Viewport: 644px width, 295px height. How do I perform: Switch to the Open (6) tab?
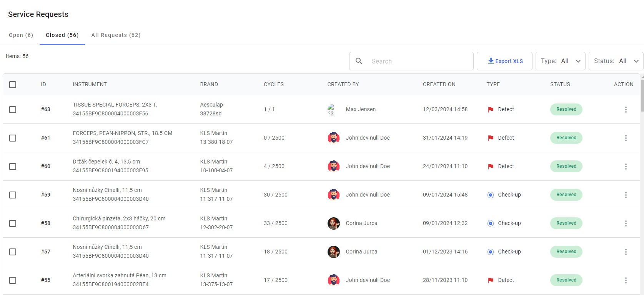21,35
